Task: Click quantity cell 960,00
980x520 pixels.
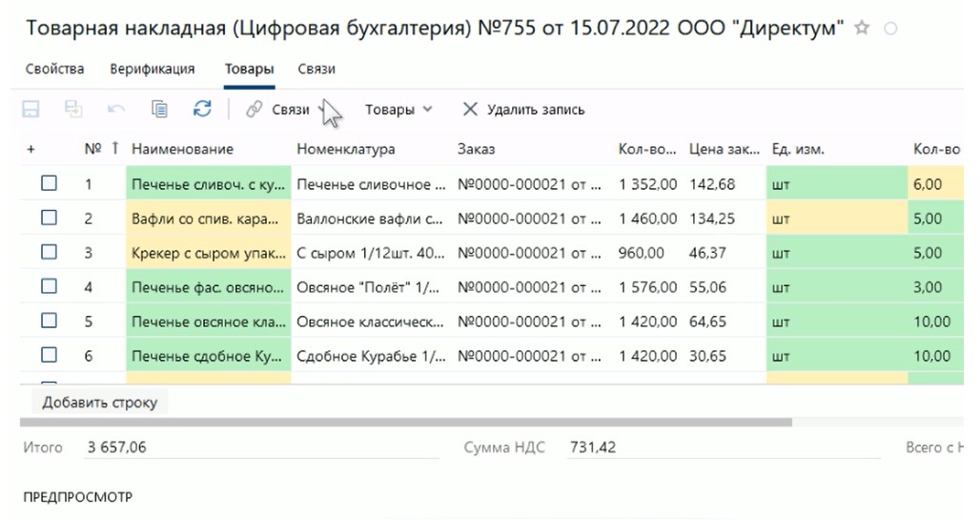Action: (642, 253)
